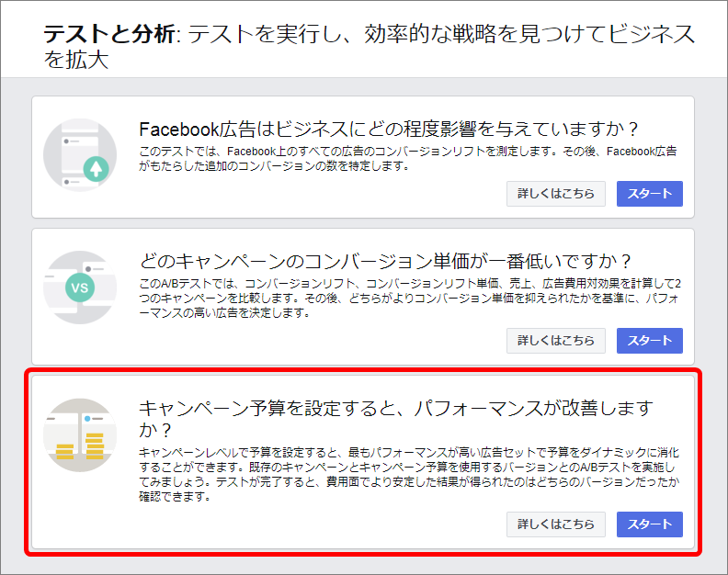Start the Facebook広告 conversion lift test
This screenshot has width=728, height=575.
(650, 194)
